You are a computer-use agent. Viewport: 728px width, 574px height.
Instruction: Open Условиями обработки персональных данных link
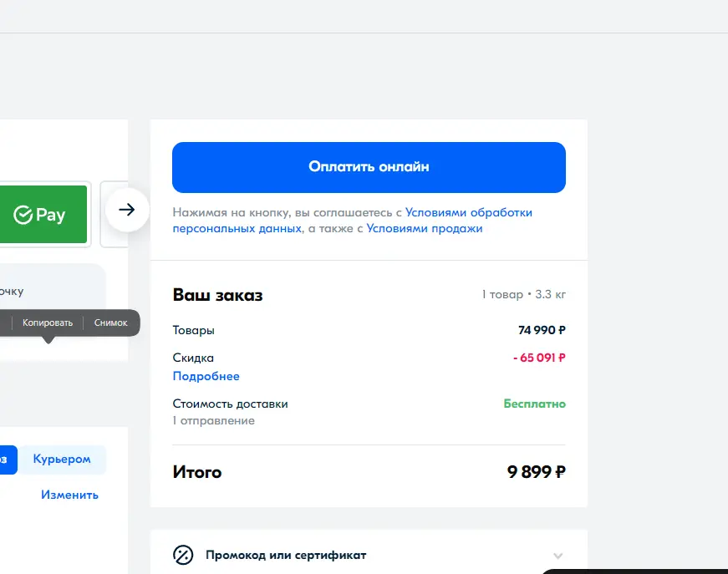(353, 221)
